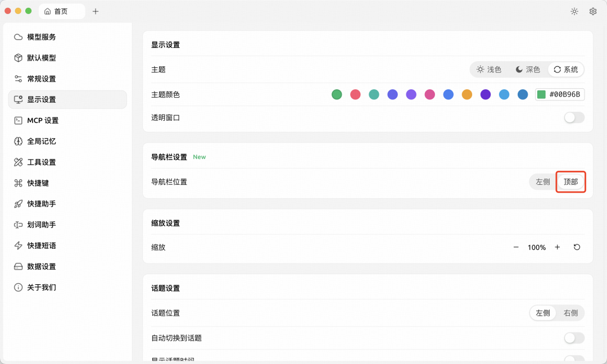Select 系统 theme mode
The width and height of the screenshot is (607, 364).
[x=565, y=69]
